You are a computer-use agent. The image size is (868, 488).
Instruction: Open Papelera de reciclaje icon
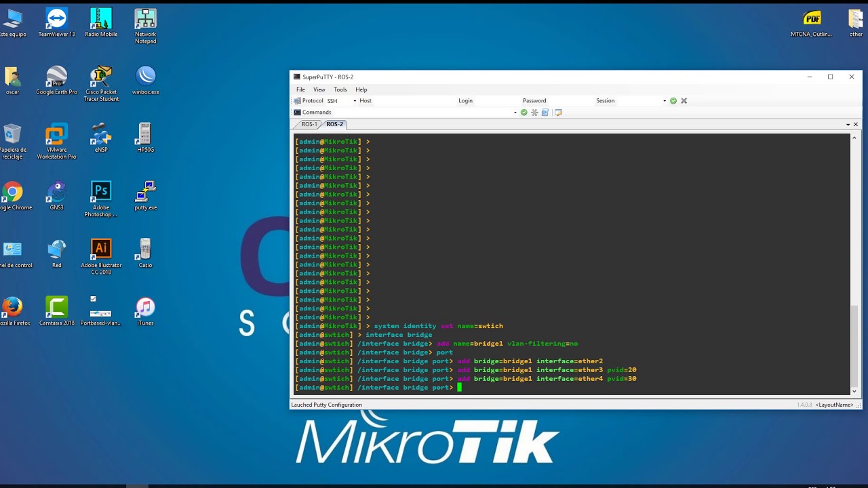click(x=12, y=142)
